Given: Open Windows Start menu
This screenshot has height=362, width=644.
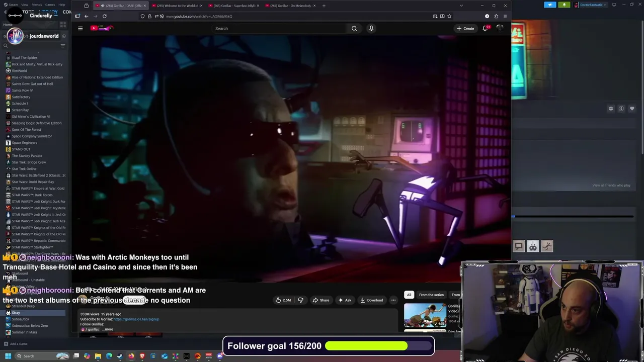Looking at the screenshot, I should [x=8, y=356].
